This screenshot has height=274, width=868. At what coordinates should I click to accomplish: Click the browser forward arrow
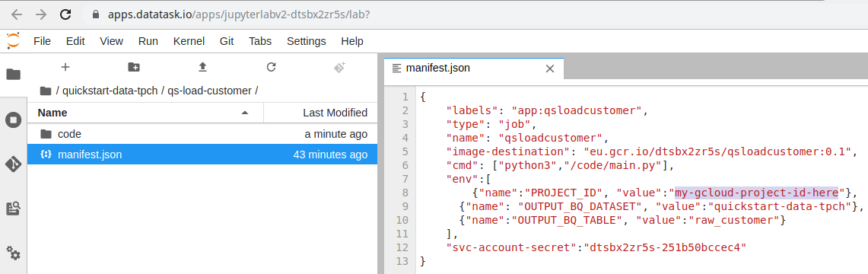coord(41,14)
